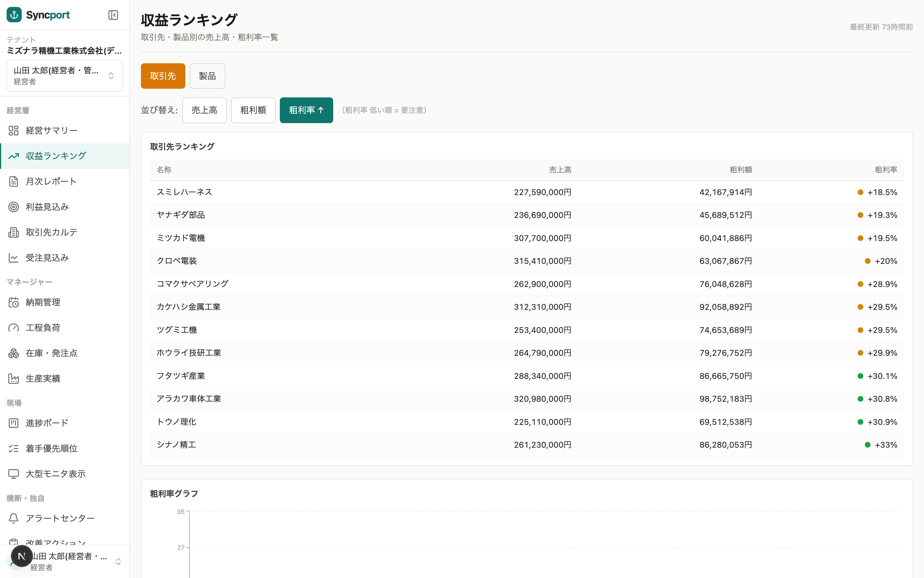Select the トウノ理化 row name
924x578 pixels.
(x=176, y=422)
